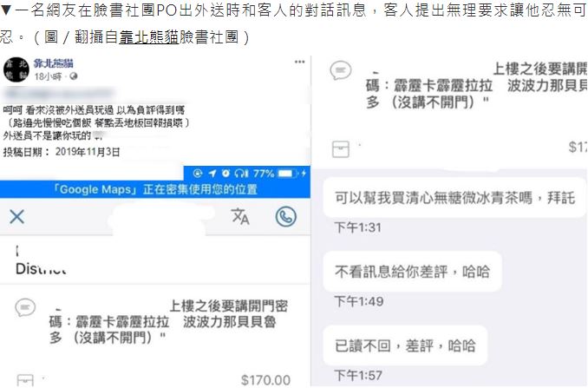Click the $170.00 order total
The height and width of the screenshot is (388, 588).
[265, 380]
